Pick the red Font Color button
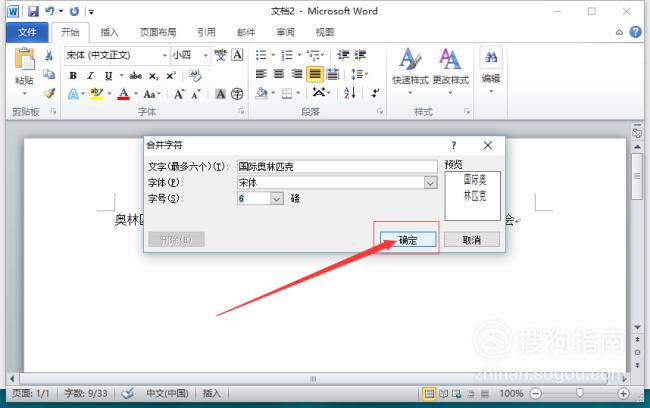Image resolution: width=650 pixels, height=408 pixels. (124, 94)
